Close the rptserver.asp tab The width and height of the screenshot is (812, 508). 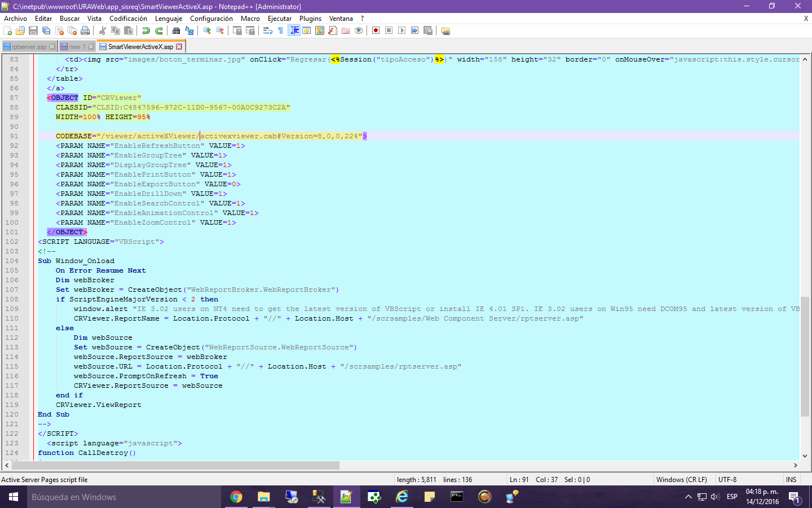coord(52,47)
